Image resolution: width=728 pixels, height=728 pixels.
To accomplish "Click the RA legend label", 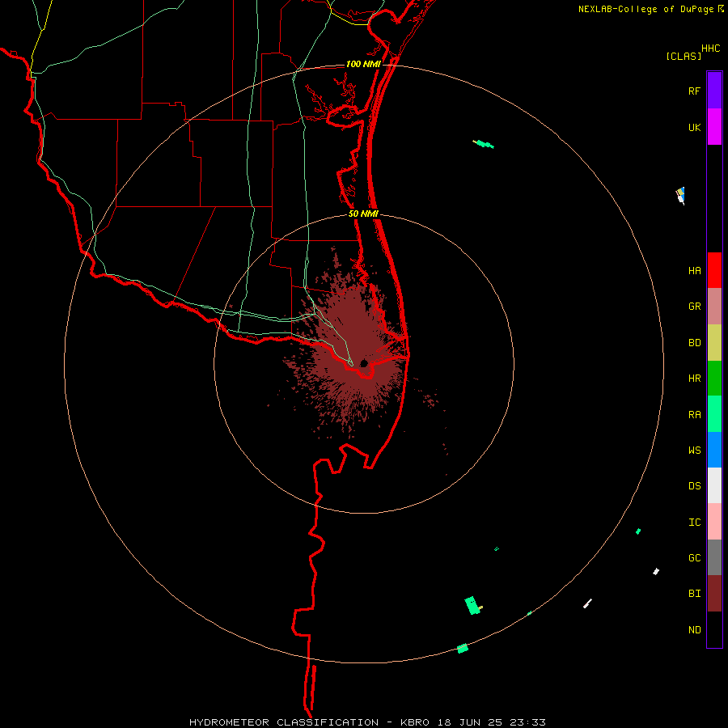I will click(x=694, y=415).
